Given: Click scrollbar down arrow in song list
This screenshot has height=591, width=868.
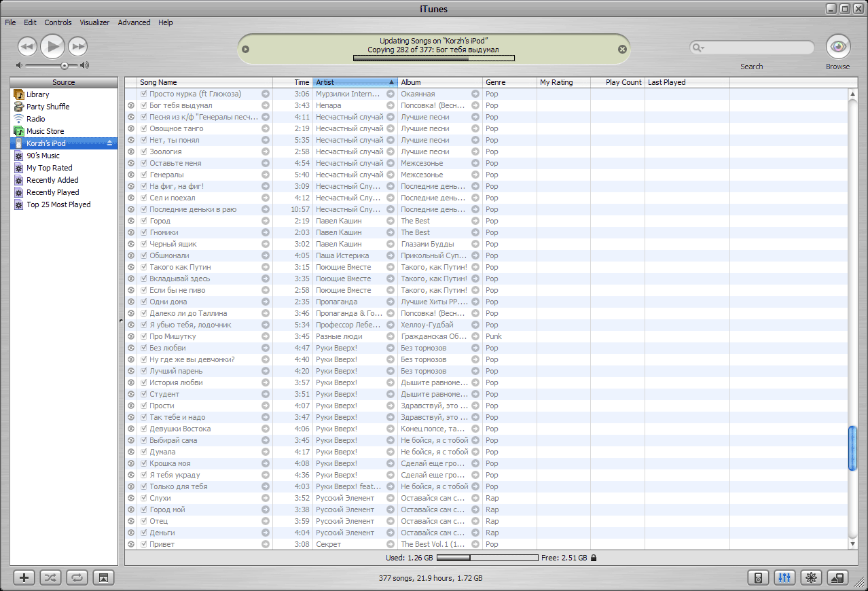Looking at the screenshot, I should pos(853,544).
